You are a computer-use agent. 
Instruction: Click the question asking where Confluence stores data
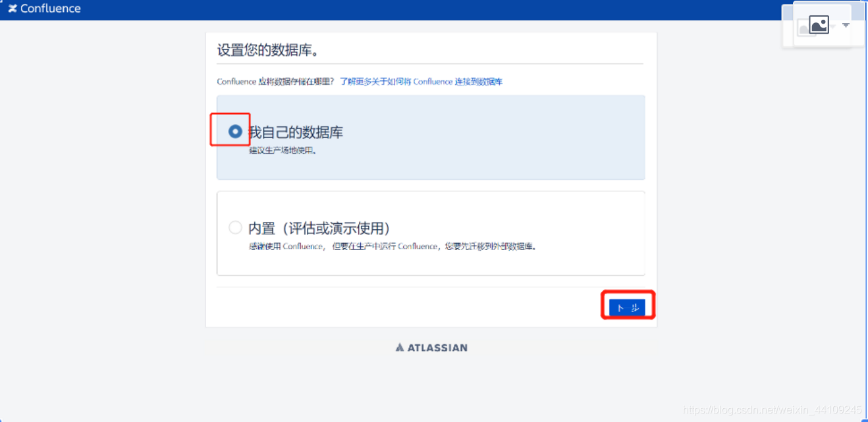[x=276, y=82]
